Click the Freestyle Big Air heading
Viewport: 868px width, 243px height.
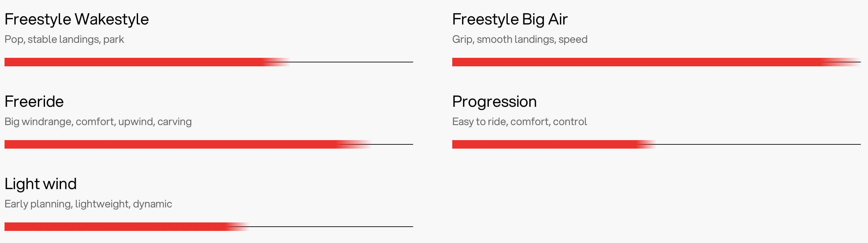click(510, 20)
